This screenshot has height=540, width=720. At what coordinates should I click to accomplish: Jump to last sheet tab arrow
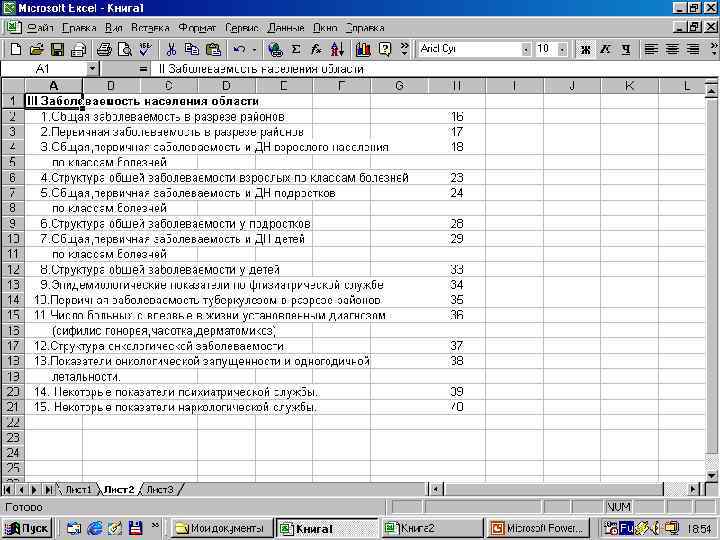pyautogui.click(x=48, y=489)
